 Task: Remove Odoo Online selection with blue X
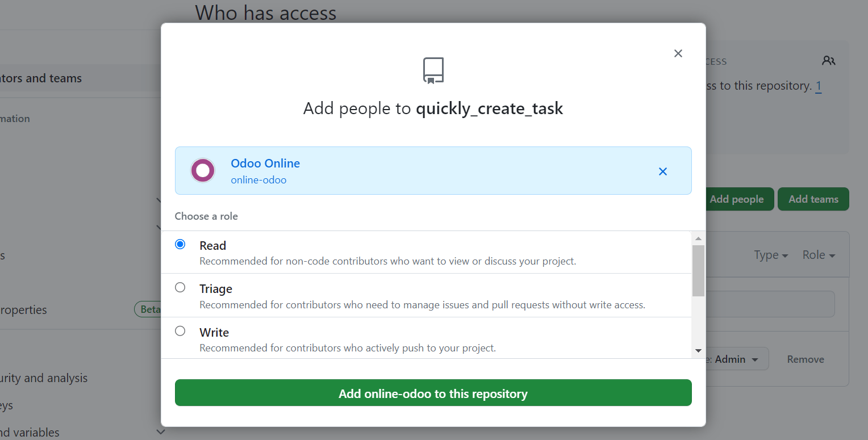tap(662, 171)
